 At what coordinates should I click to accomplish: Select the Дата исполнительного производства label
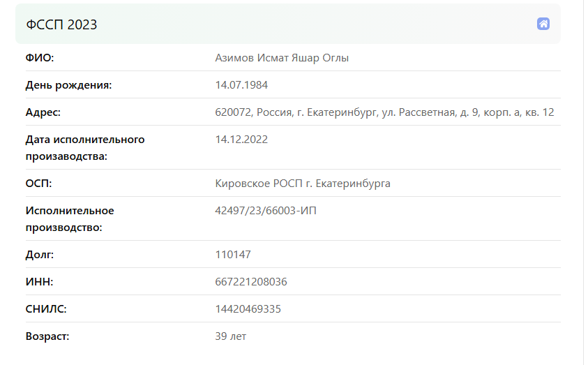pos(85,148)
